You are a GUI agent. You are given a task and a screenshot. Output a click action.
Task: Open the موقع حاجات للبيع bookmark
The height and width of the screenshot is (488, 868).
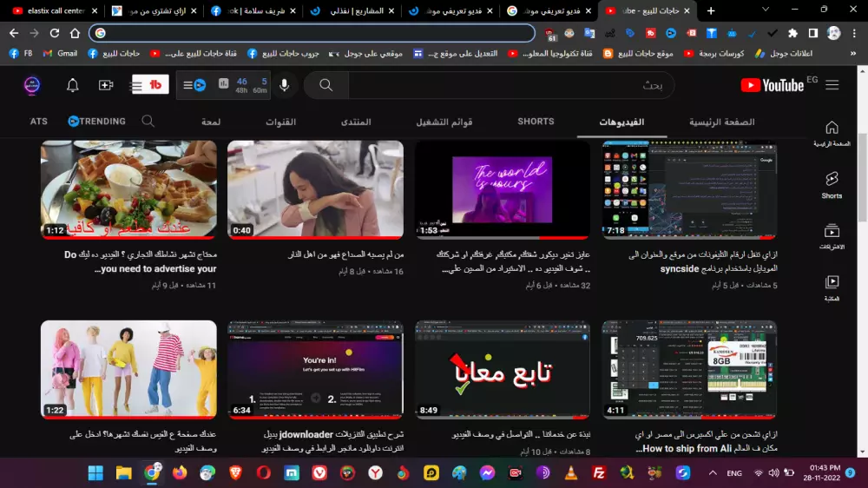coord(638,53)
